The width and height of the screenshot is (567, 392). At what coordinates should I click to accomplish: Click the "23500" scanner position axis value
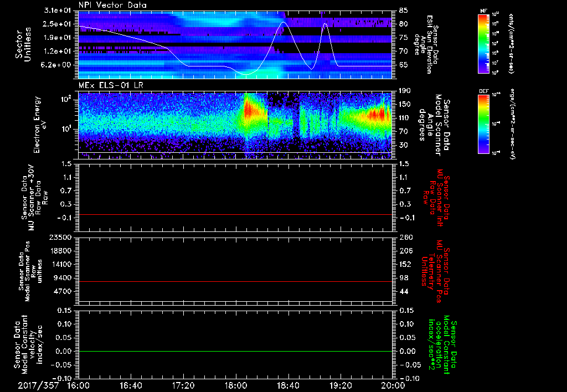(61, 238)
